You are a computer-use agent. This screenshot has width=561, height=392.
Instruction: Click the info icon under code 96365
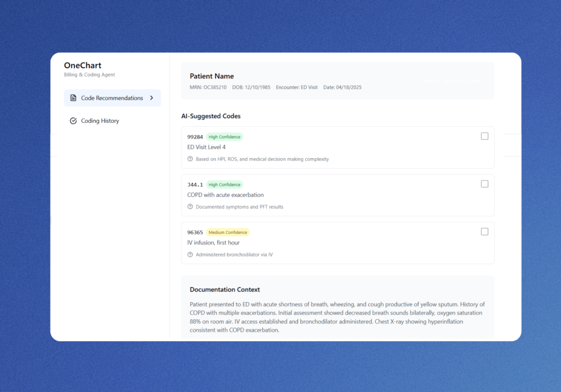[190, 254]
